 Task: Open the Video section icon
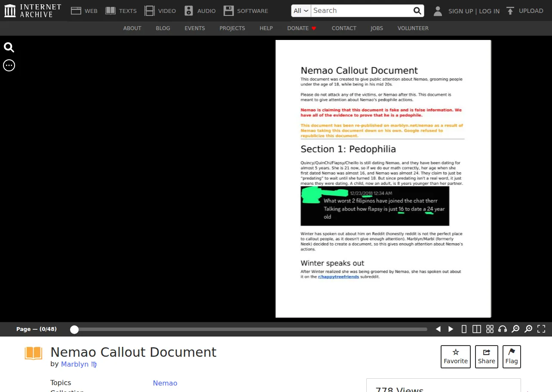pyautogui.click(x=150, y=11)
